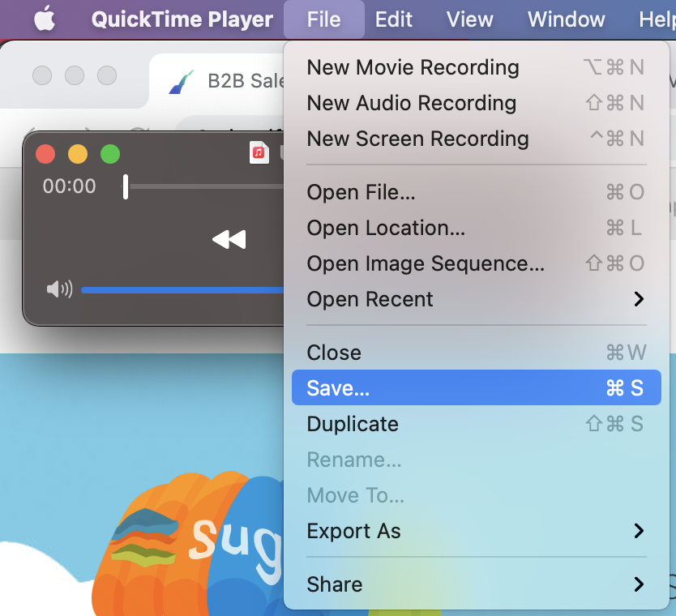Minimize the QuickTime audio window (yellow button)
The height and width of the screenshot is (616, 676).
pyautogui.click(x=78, y=154)
